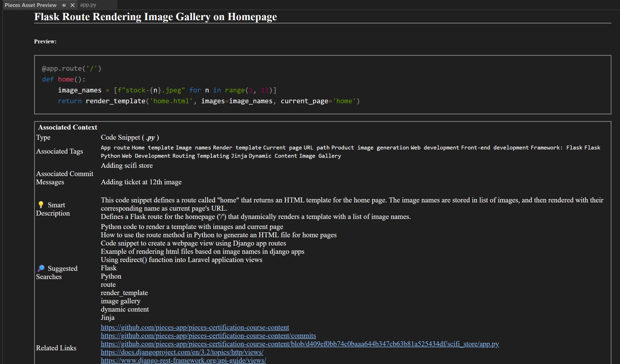Viewport: 620px width, 364px height.
Task: Select the image gallery suggested search
Action: tap(121, 301)
